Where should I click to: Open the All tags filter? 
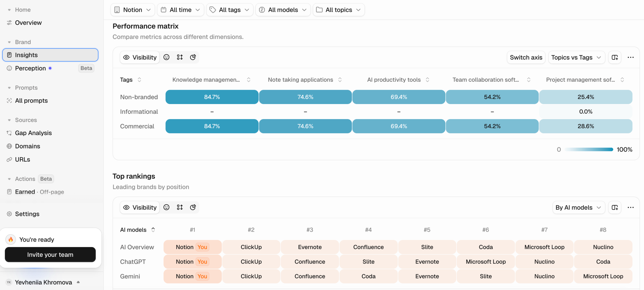230,10
